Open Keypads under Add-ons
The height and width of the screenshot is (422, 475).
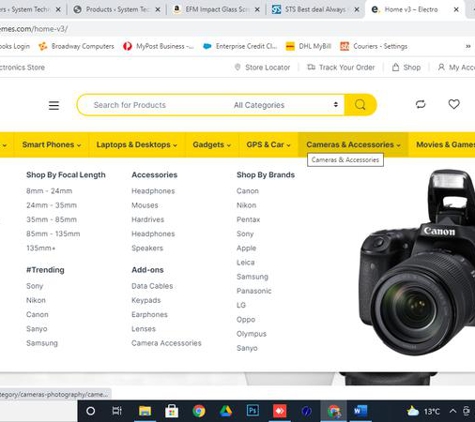pos(146,300)
